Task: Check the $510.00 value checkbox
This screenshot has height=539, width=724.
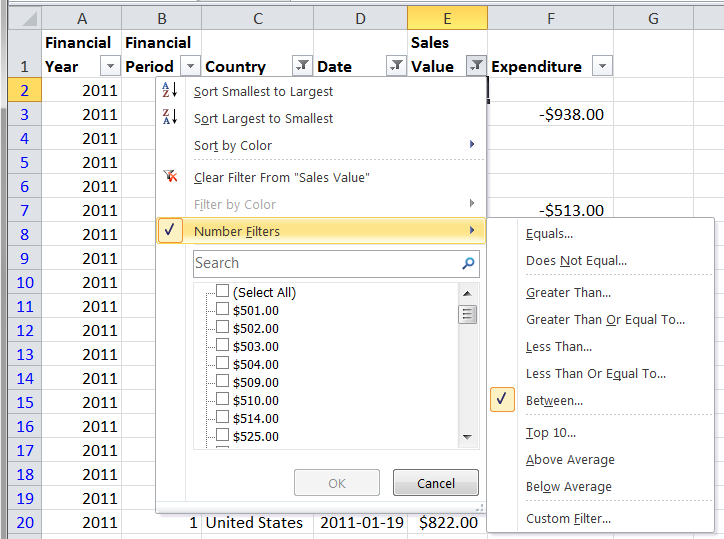Action: [x=222, y=400]
